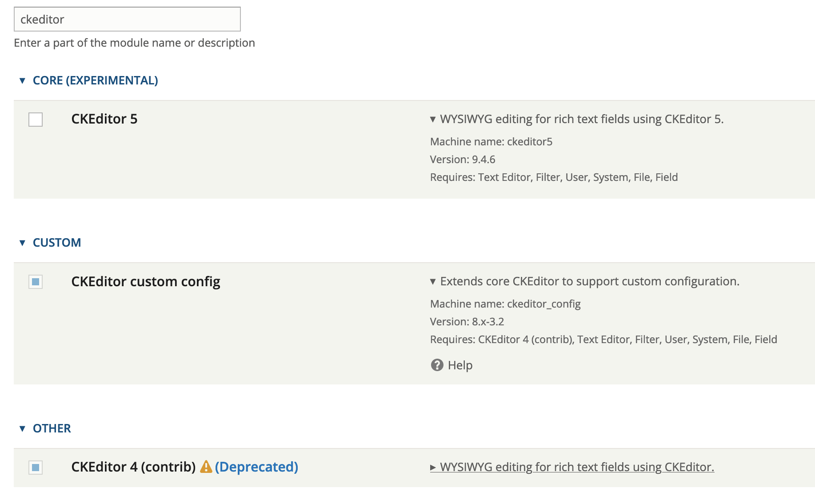Click the CKEditor custom config module name
Image resolution: width=815 pixels, height=504 pixels.
pyautogui.click(x=146, y=282)
